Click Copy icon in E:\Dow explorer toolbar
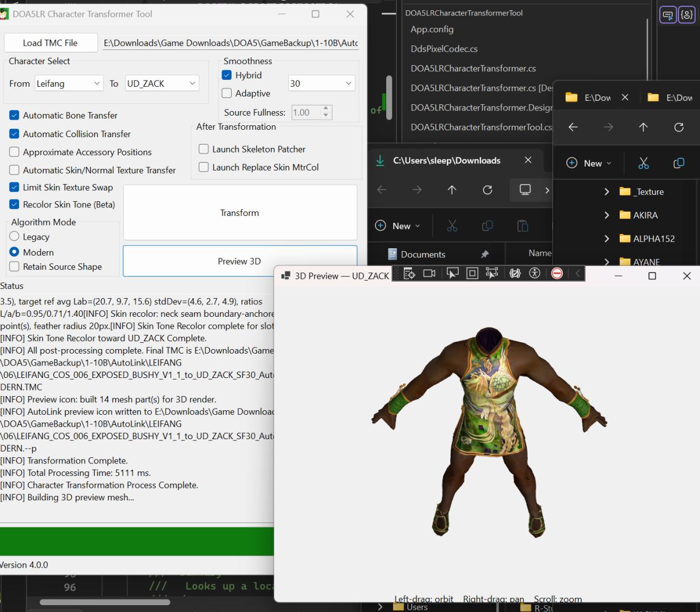The image size is (700, 612). click(x=678, y=163)
